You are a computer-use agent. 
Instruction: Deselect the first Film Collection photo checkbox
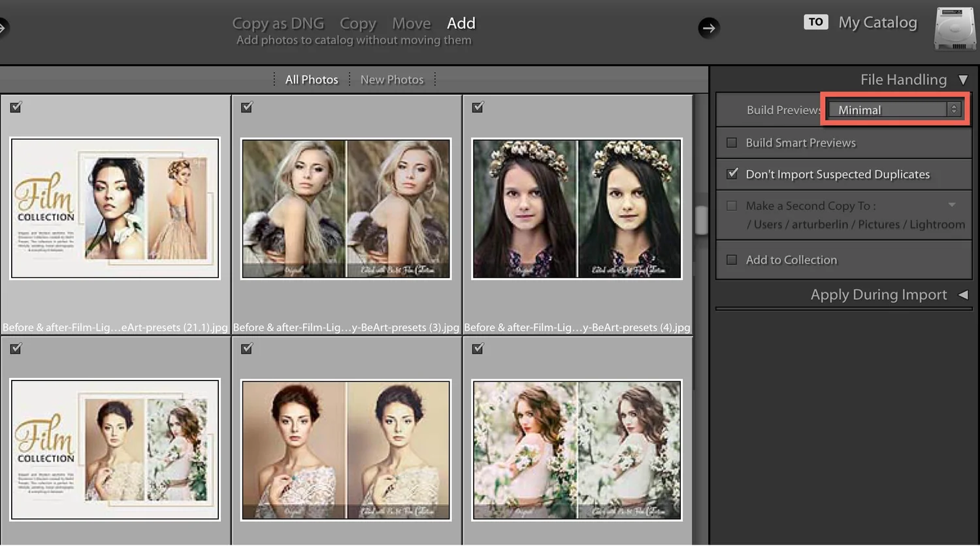[x=16, y=107]
